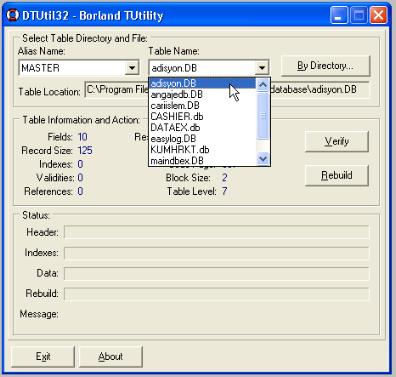Select adisyon.DB in the dropdown list
Image resolution: width=396 pixels, height=377 pixels.
(203, 83)
